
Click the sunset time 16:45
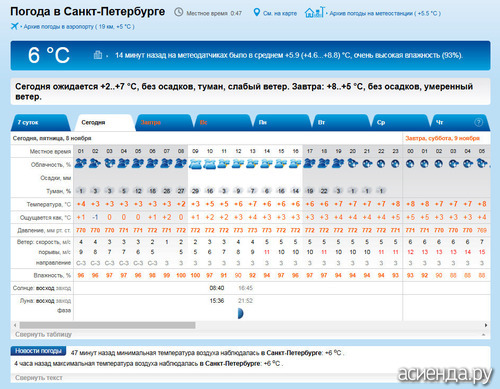click(x=245, y=288)
